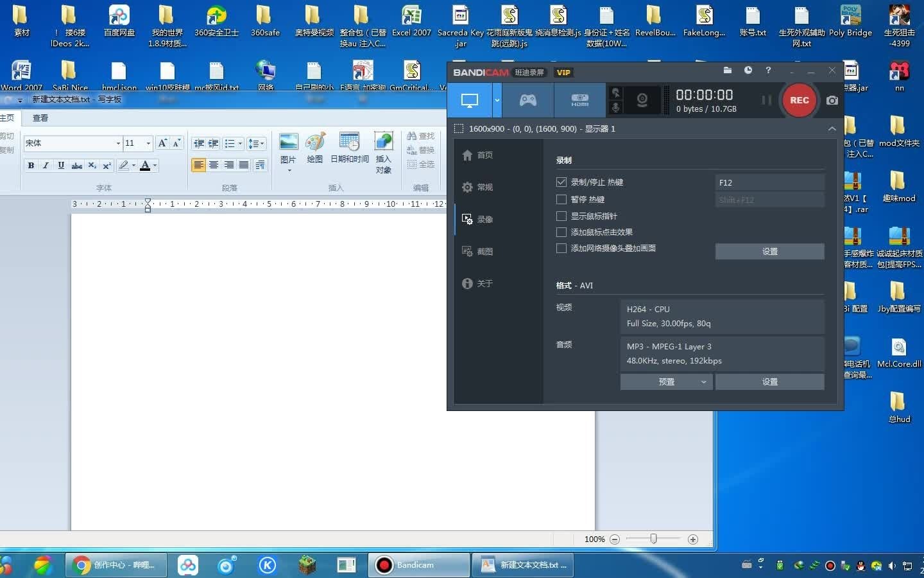This screenshot has height=578, width=924.
Task: Click the Bandicam taskbar button
Action: pyautogui.click(x=420, y=565)
